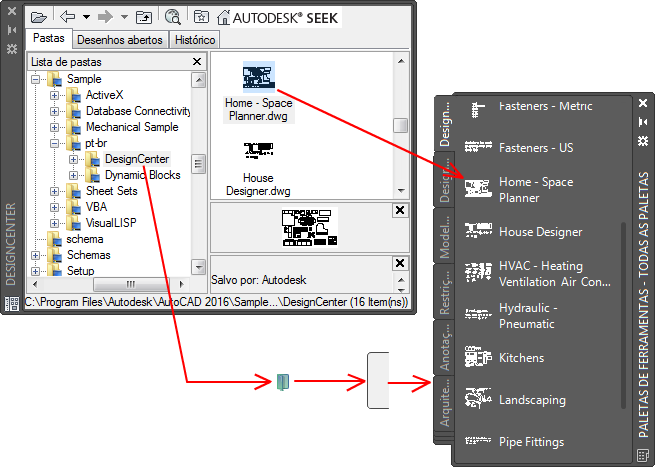The width and height of the screenshot is (657, 469).
Task: Click the Up one folder level icon
Action: [144, 17]
